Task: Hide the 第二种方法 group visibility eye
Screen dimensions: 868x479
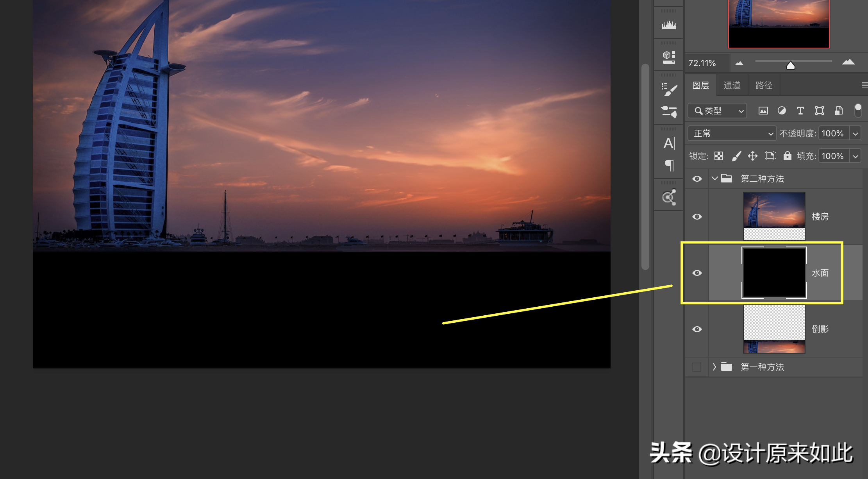Action: point(697,179)
